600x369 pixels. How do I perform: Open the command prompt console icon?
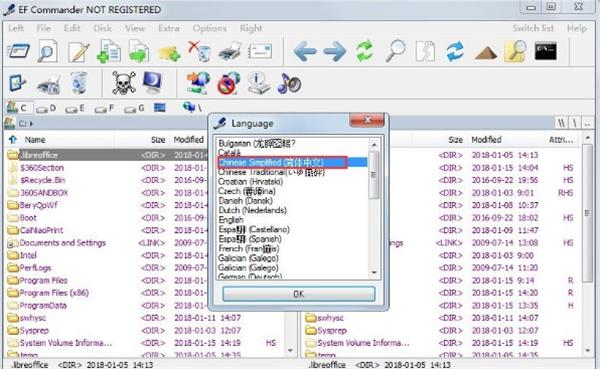(545, 51)
